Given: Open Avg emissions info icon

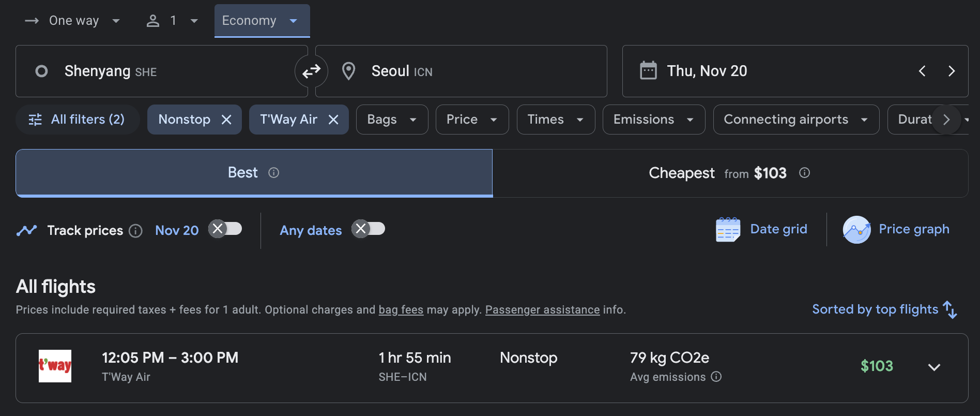Looking at the screenshot, I should click(x=716, y=377).
